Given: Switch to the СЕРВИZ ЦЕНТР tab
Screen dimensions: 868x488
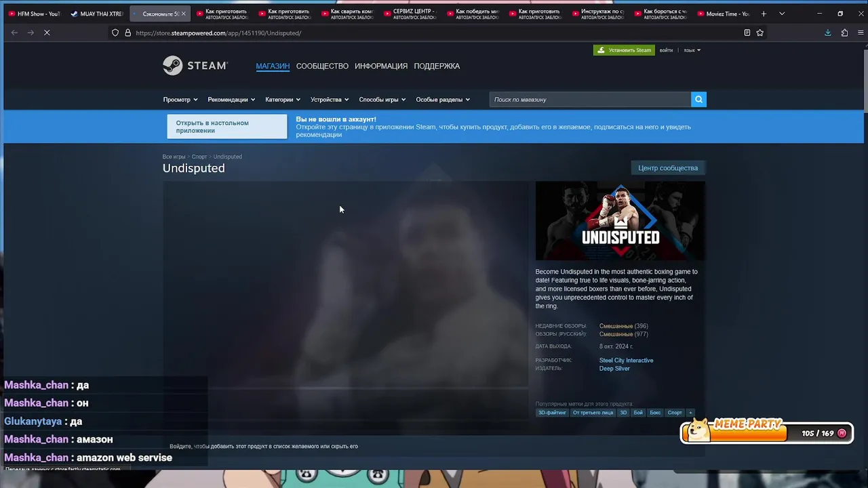Looking at the screenshot, I should [x=410, y=14].
